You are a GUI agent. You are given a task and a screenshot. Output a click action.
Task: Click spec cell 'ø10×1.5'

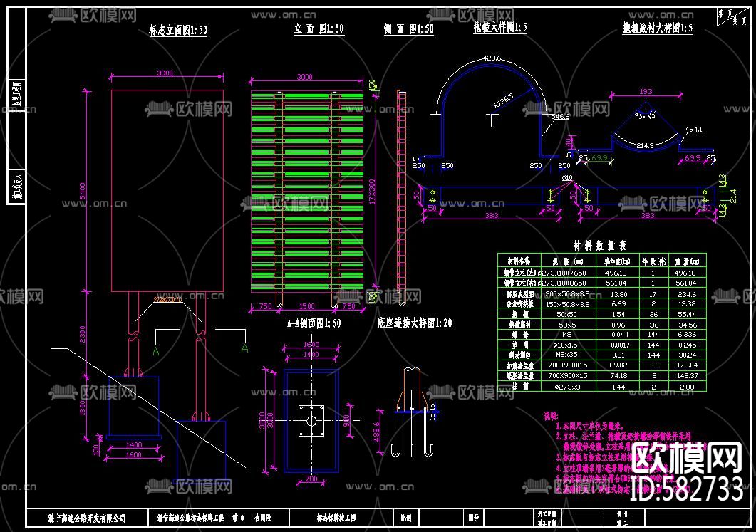[x=566, y=345]
